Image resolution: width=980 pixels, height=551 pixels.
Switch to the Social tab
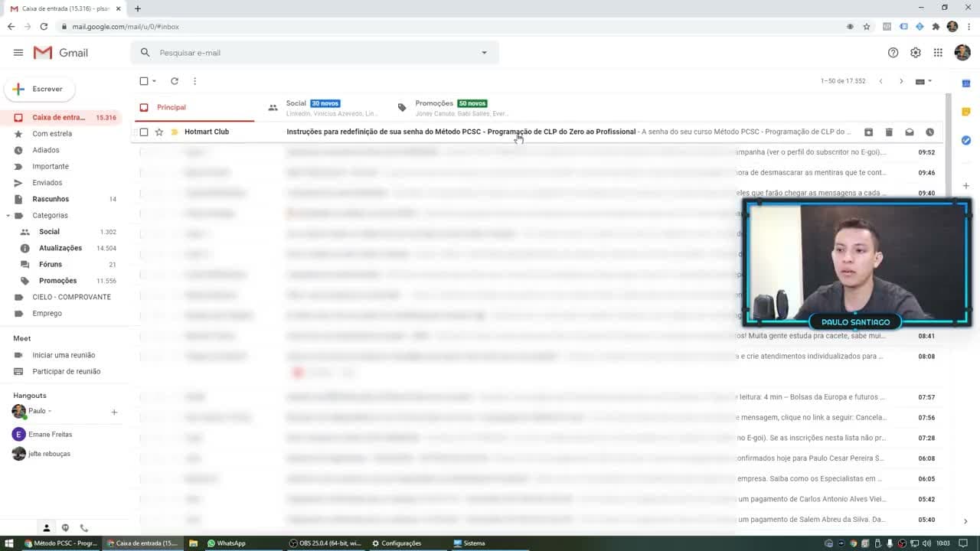tap(322, 108)
